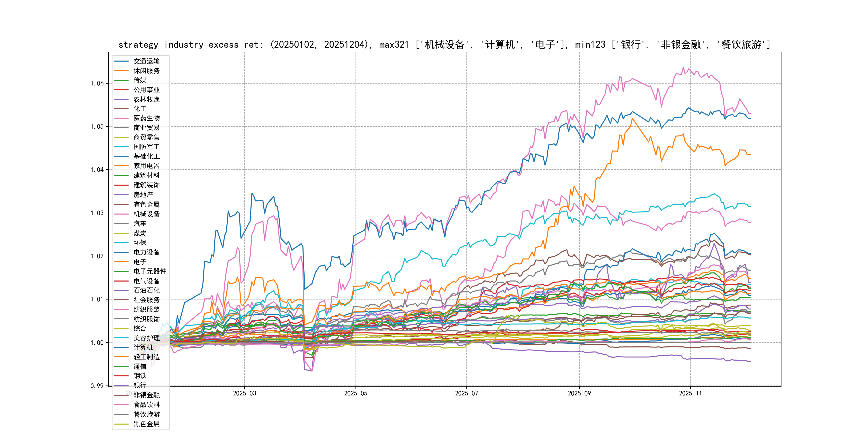Click the 电力设备 legend entry
868x434 pixels.
point(146,252)
